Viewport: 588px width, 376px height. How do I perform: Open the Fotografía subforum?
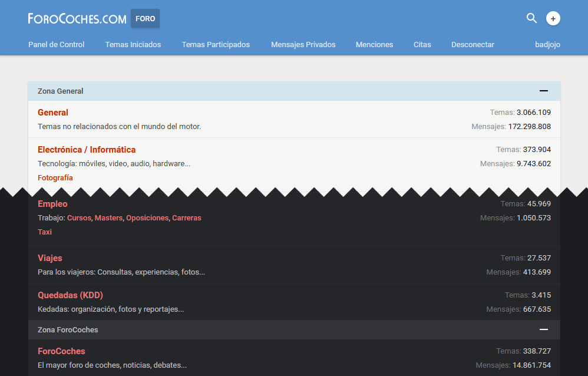pos(55,177)
